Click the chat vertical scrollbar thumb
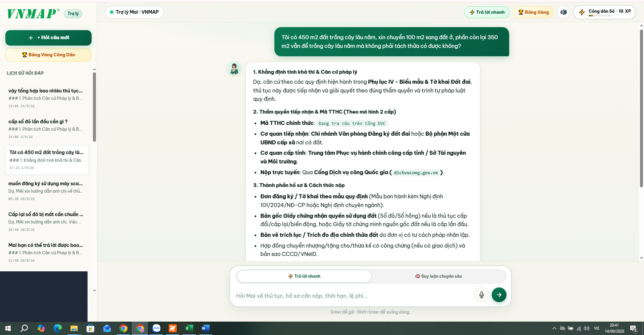The image size is (644, 335). [x=641, y=108]
